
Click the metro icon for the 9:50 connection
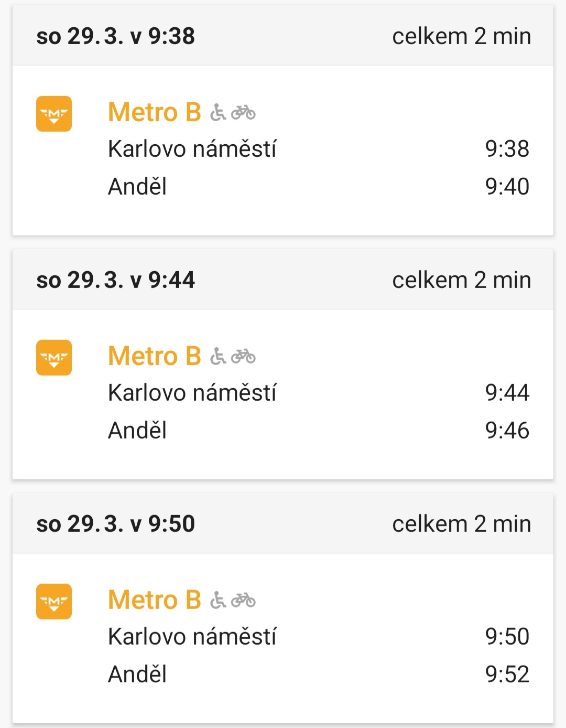(x=54, y=602)
